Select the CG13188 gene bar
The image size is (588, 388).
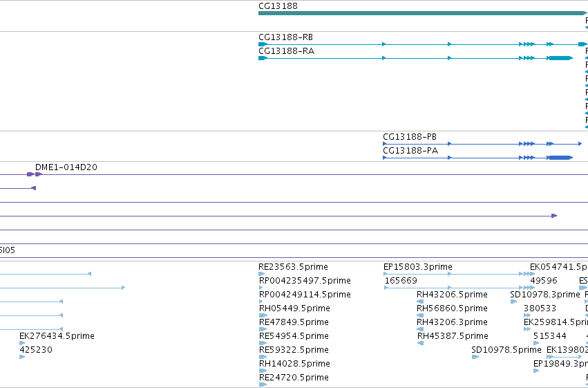(x=423, y=14)
